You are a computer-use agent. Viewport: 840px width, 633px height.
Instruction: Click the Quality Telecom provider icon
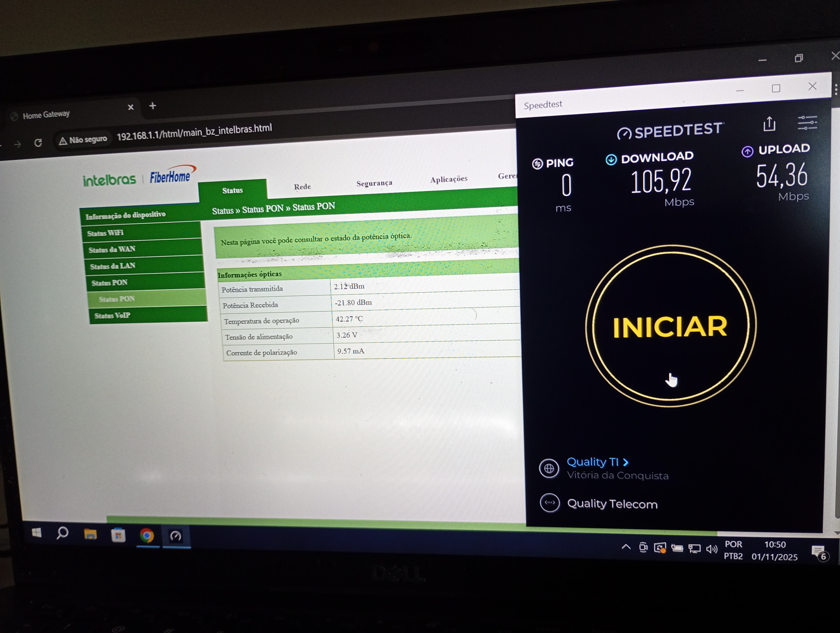(x=549, y=503)
